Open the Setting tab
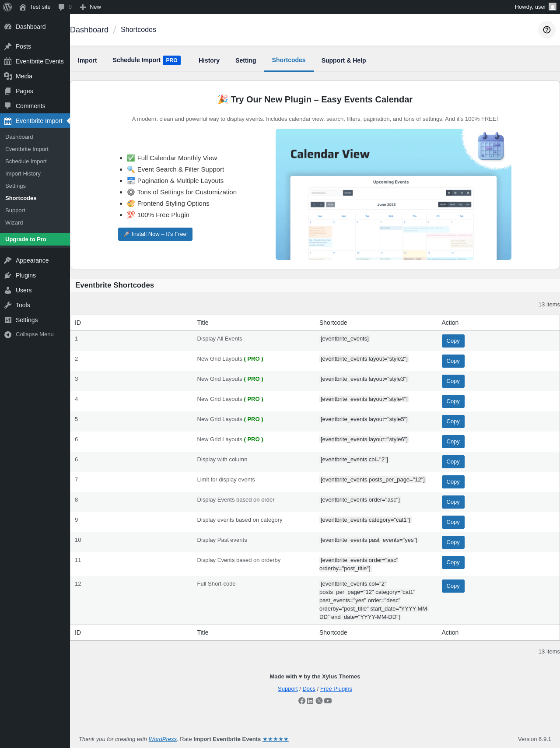560x748 pixels. click(x=246, y=60)
